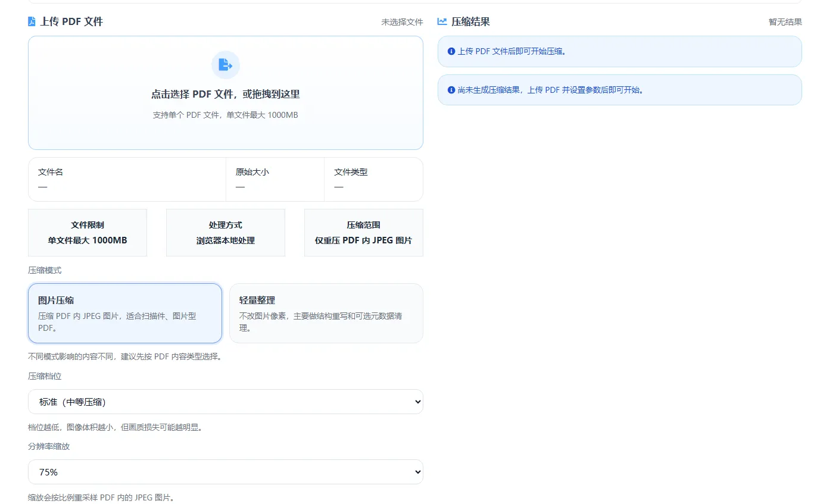
Task: Open the 压缩档位 dropdown showing 标准（中等压缩）
Action: tap(226, 402)
